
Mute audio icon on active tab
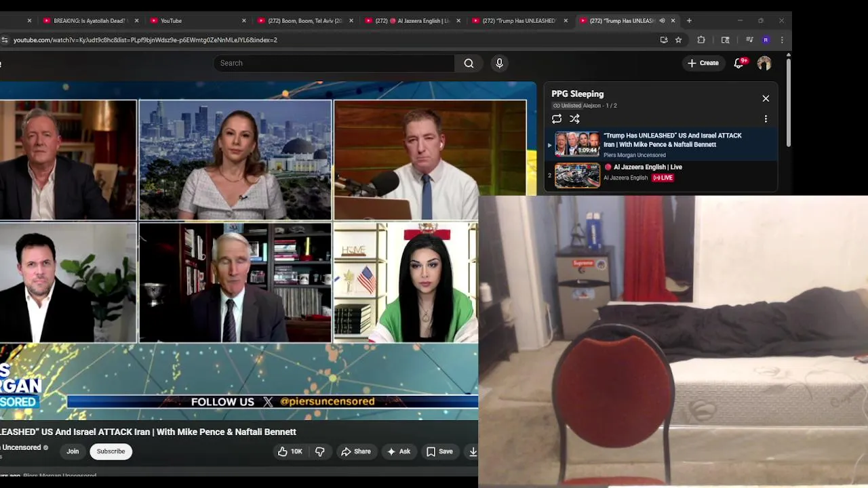(x=662, y=20)
